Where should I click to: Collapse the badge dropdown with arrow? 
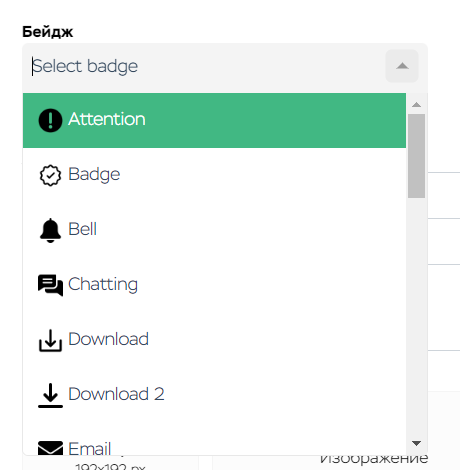click(x=402, y=66)
